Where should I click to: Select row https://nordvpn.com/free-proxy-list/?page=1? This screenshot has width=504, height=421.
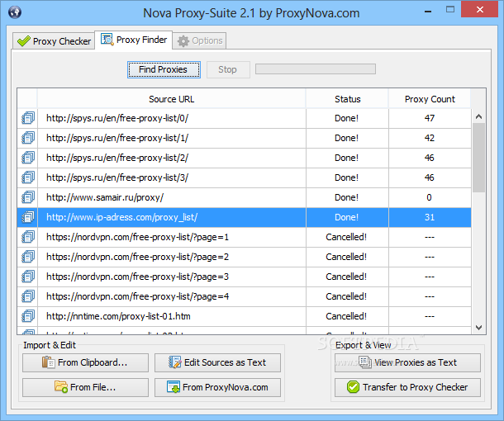click(x=245, y=237)
